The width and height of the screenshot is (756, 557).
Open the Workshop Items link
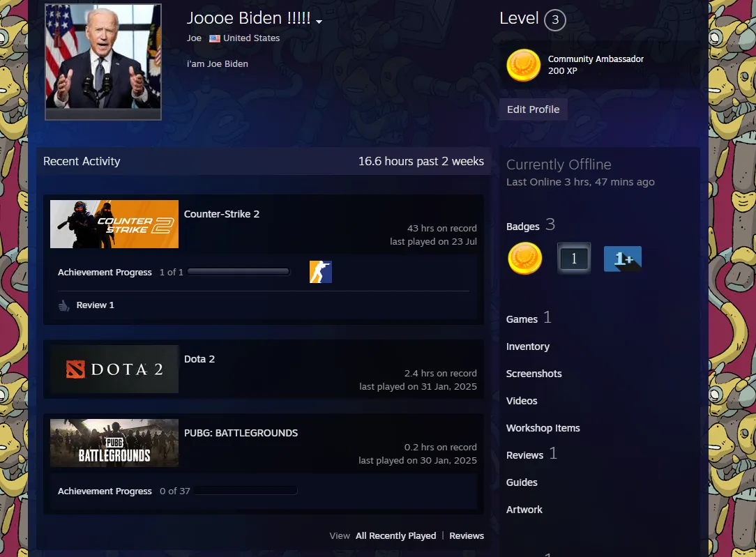coord(543,428)
